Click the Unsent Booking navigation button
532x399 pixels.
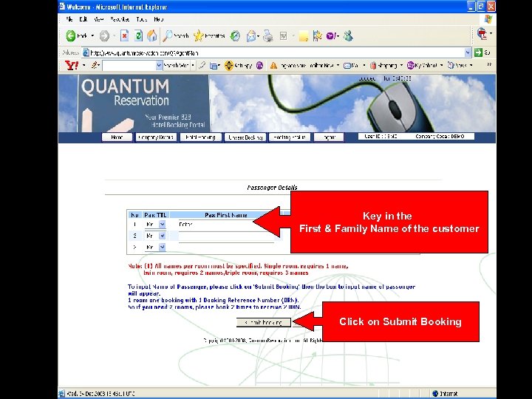click(245, 137)
